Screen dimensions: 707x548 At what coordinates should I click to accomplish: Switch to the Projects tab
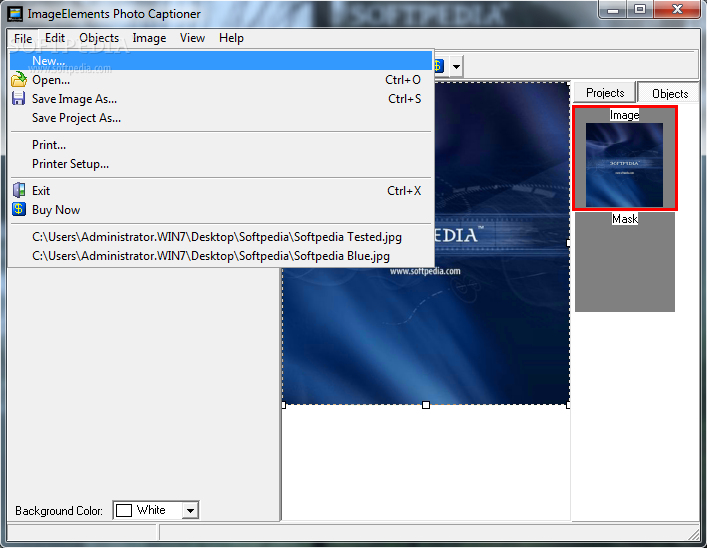coord(605,93)
